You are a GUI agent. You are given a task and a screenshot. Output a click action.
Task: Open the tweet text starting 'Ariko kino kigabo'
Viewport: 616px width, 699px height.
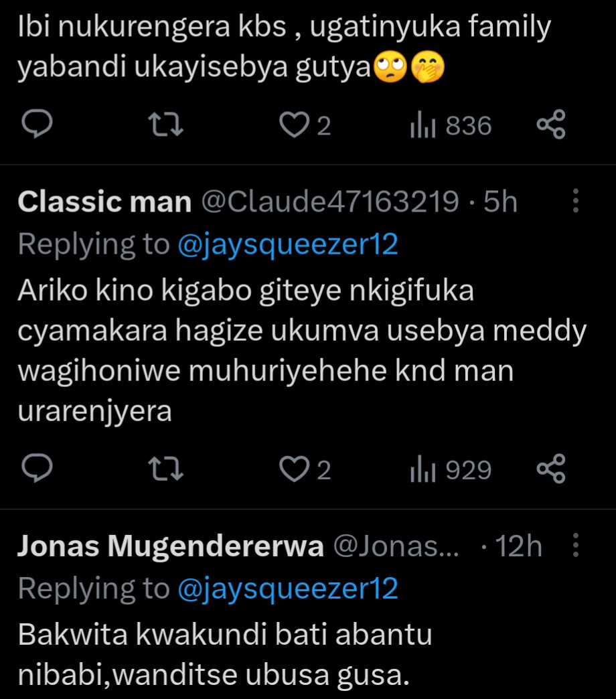tap(301, 352)
